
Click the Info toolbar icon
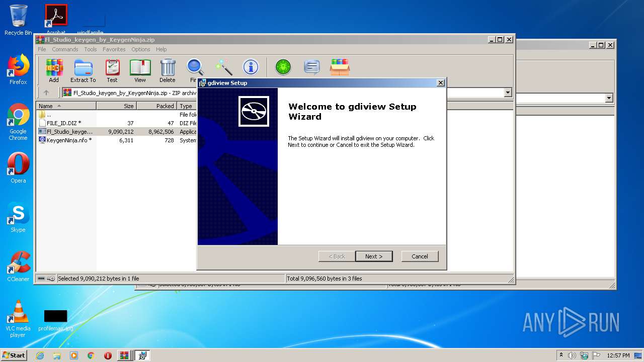pyautogui.click(x=251, y=67)
